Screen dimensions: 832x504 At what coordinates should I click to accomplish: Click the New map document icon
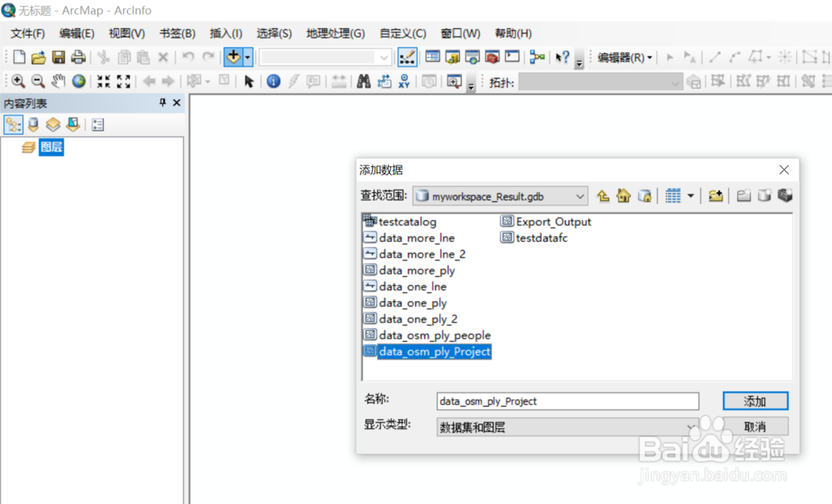pos(19,57)
